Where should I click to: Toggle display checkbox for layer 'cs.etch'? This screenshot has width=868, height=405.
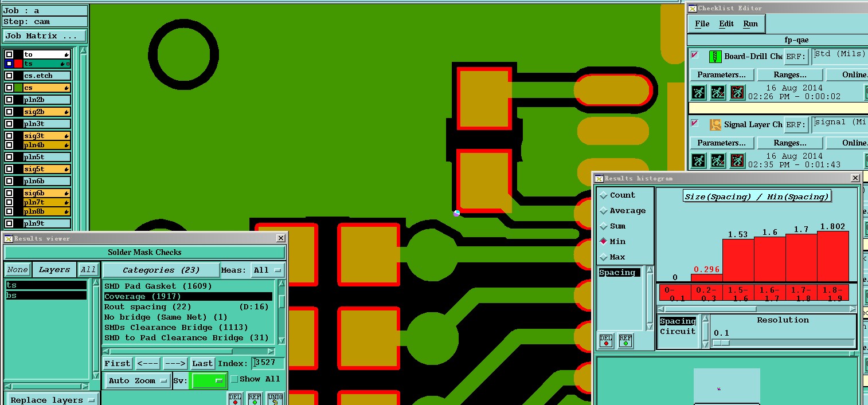point(9,76)
